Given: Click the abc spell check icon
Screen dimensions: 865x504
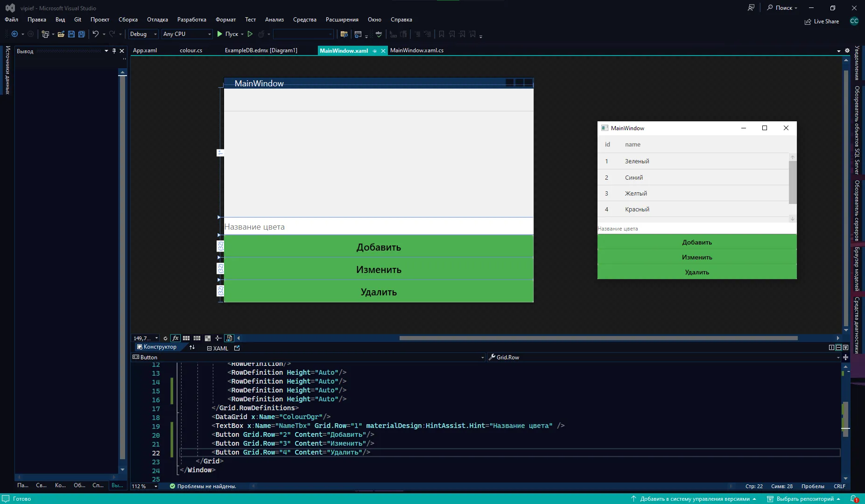Looking at the screenshot, I should [x=379, y=34].
